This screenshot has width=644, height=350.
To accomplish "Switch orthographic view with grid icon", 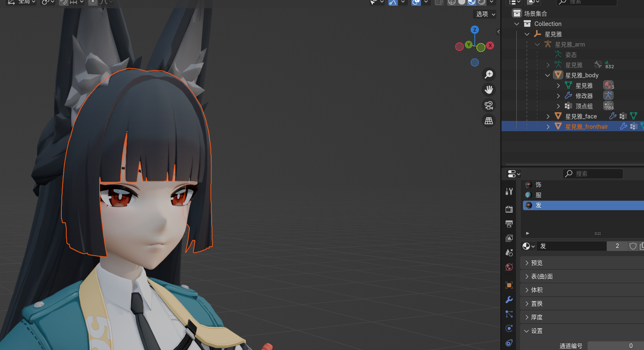I will 489,121.
